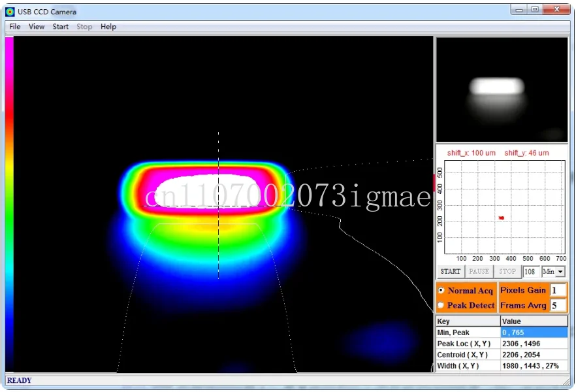Select the Normal Acq radio button
576x392 pixels.
click(x=441, y=290)
